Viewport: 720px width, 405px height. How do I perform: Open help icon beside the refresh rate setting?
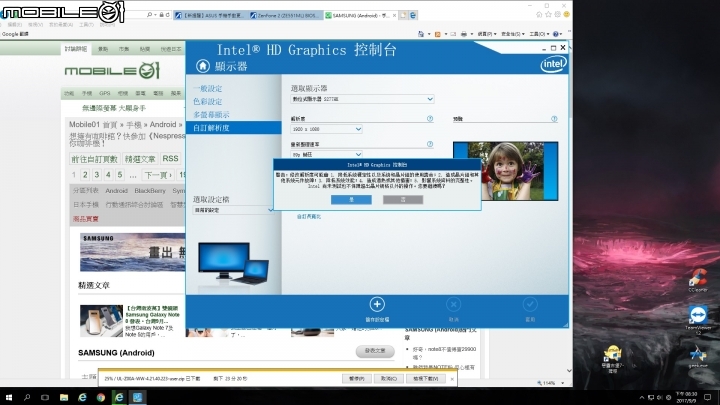click(430, 144)
